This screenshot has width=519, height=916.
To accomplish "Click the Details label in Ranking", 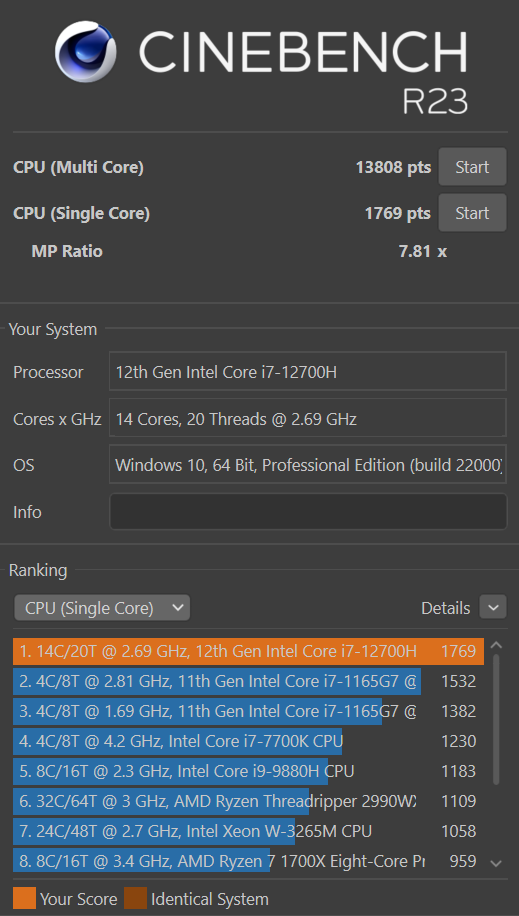I will coord(445,608).
